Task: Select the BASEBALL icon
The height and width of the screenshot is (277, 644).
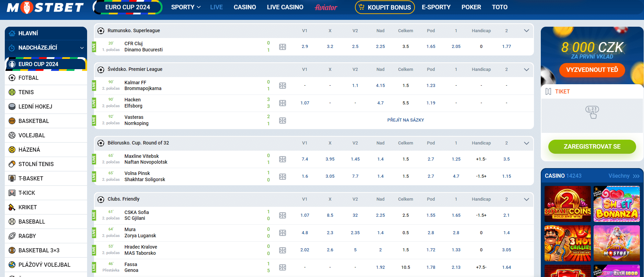Action: [x=12, y=222]
